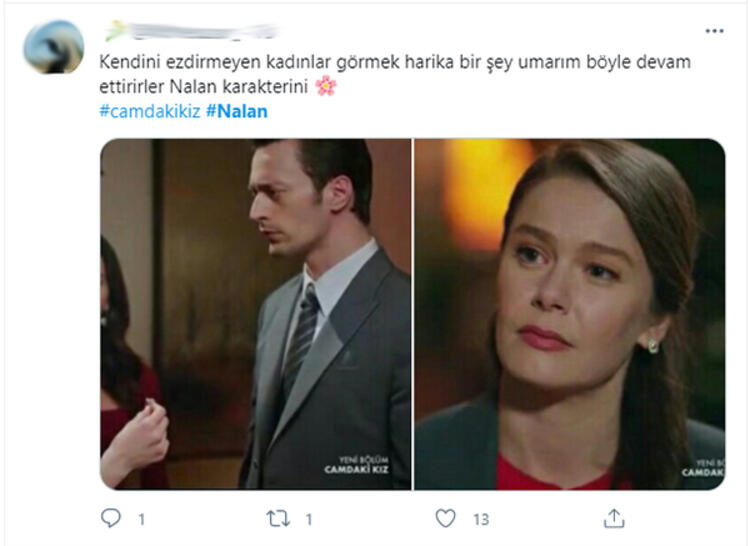Click the pink flower emoji in tweet
Screen dimensions: 750x546
pos(326,86)
